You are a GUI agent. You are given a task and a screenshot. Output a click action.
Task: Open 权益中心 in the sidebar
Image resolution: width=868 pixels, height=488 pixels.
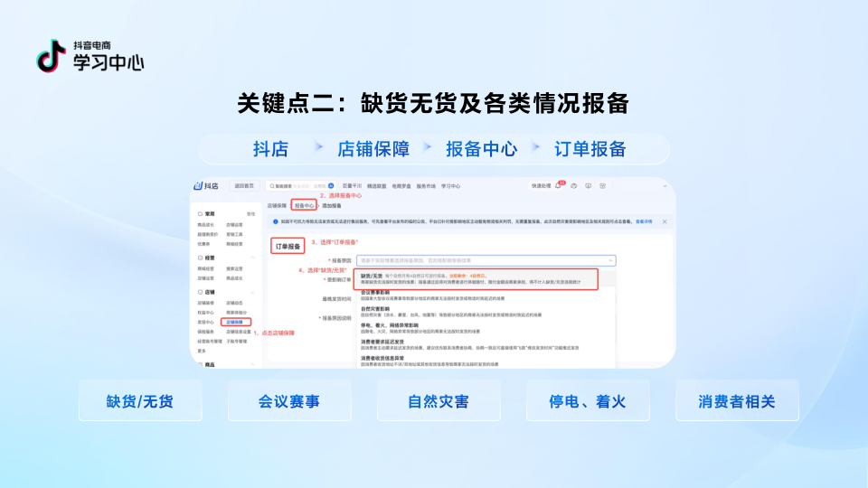(x=205, y=313)
